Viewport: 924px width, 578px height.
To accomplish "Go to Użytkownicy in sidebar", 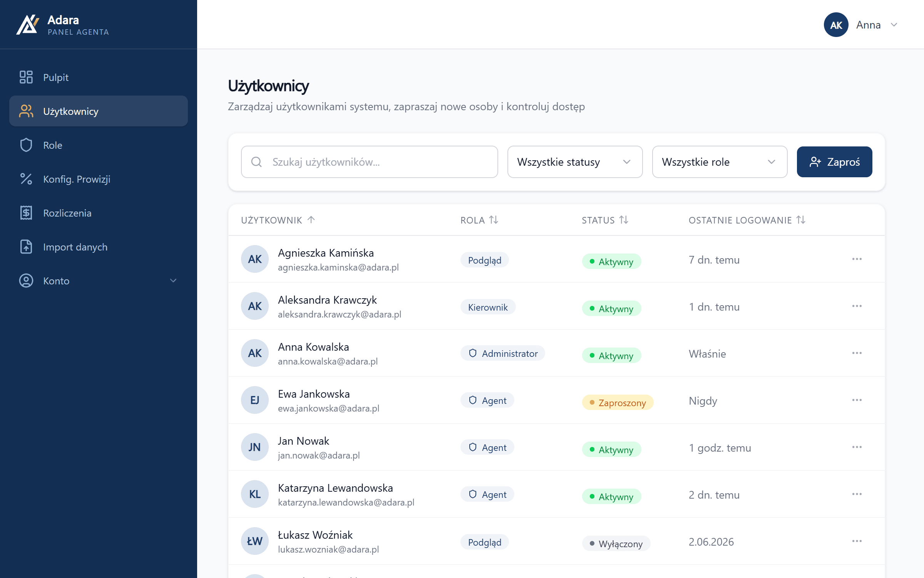I will tap(99, 111).
